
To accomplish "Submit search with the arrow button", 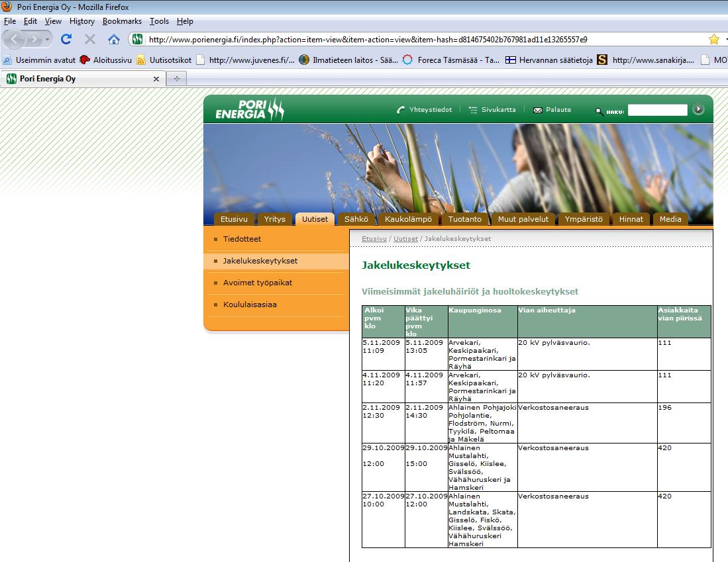I will (x=698, y=109).
